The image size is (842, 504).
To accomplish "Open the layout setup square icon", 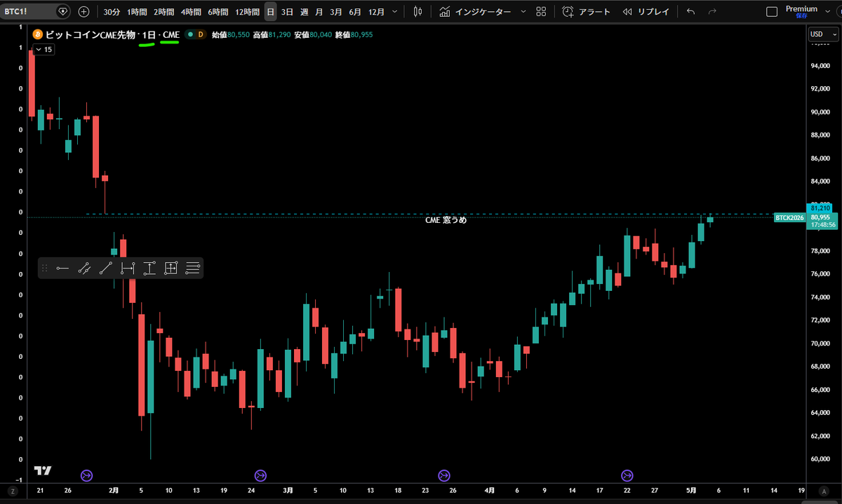I will 772,12.
